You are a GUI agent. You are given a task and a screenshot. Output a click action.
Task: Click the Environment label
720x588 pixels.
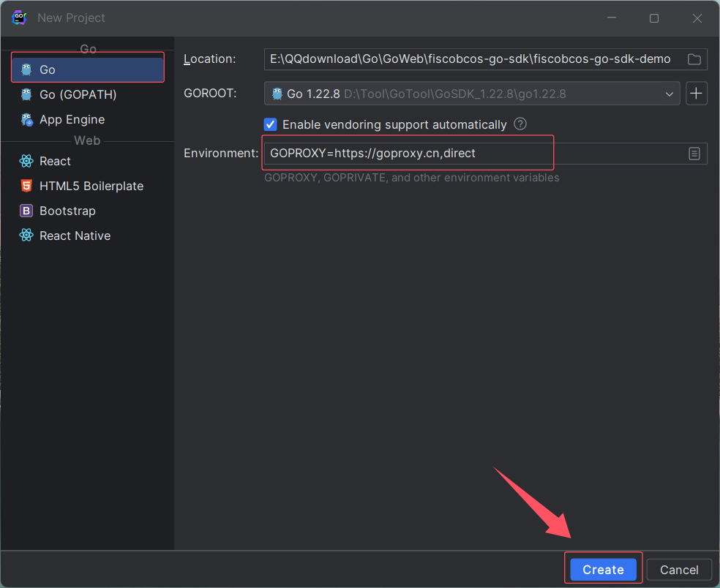click(221, 154)
